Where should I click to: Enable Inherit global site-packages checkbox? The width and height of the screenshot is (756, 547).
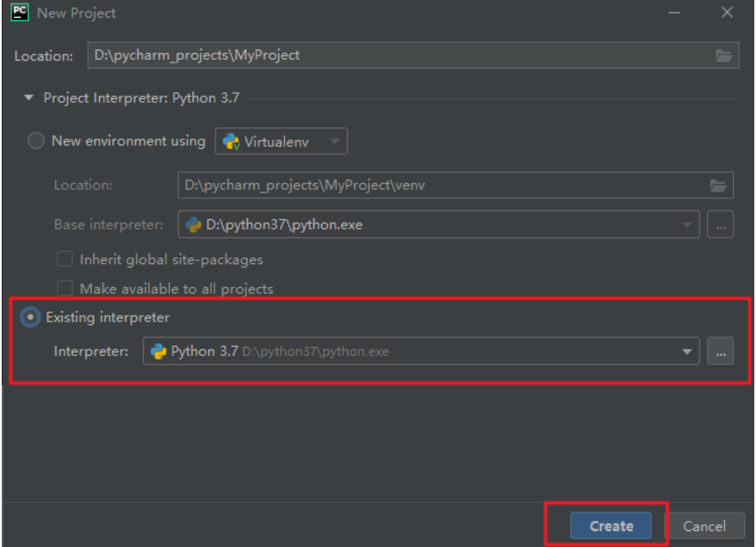[64, 259]
